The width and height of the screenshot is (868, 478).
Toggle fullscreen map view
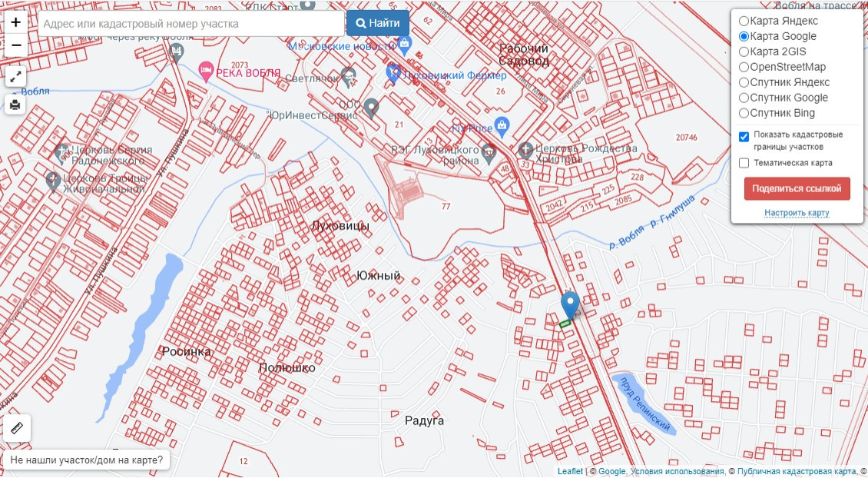(x=15, y=76)
